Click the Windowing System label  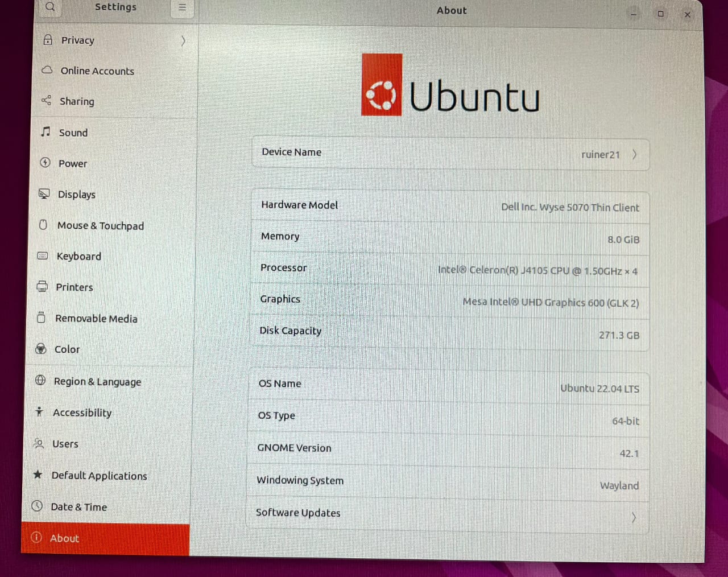pyautogui.click(x=300, y=480)
